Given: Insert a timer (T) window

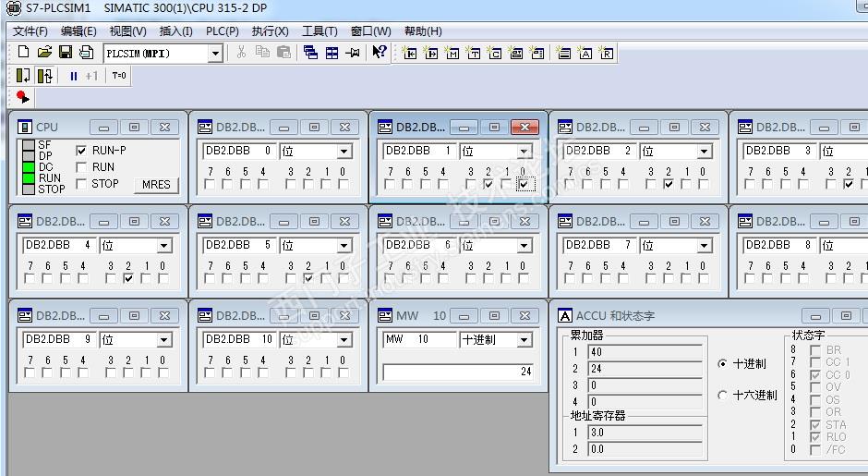Looking at the screenshot, I should coord(474,53).
